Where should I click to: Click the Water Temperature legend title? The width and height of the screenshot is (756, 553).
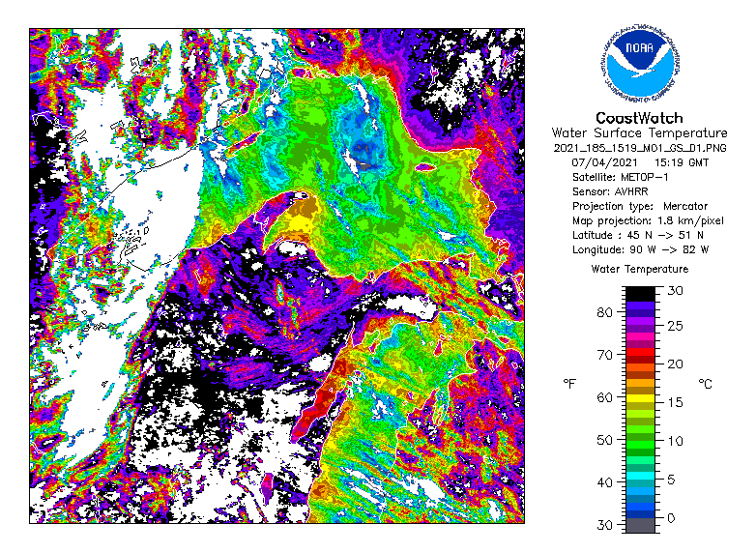(x=640, y=269)
